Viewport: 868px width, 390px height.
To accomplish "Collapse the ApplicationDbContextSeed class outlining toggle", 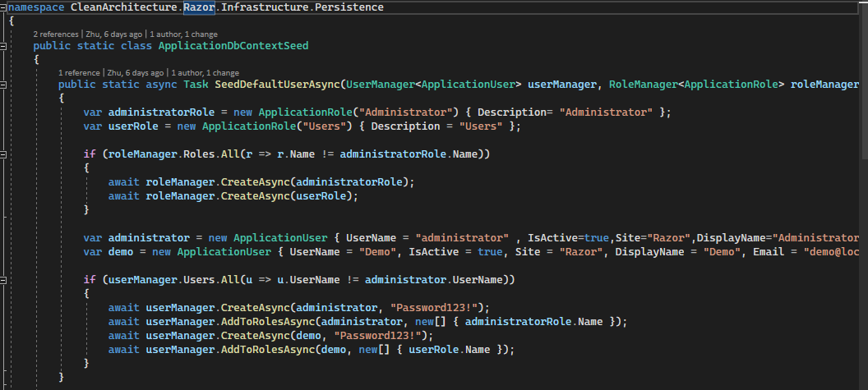I will (x=3, y=46).
